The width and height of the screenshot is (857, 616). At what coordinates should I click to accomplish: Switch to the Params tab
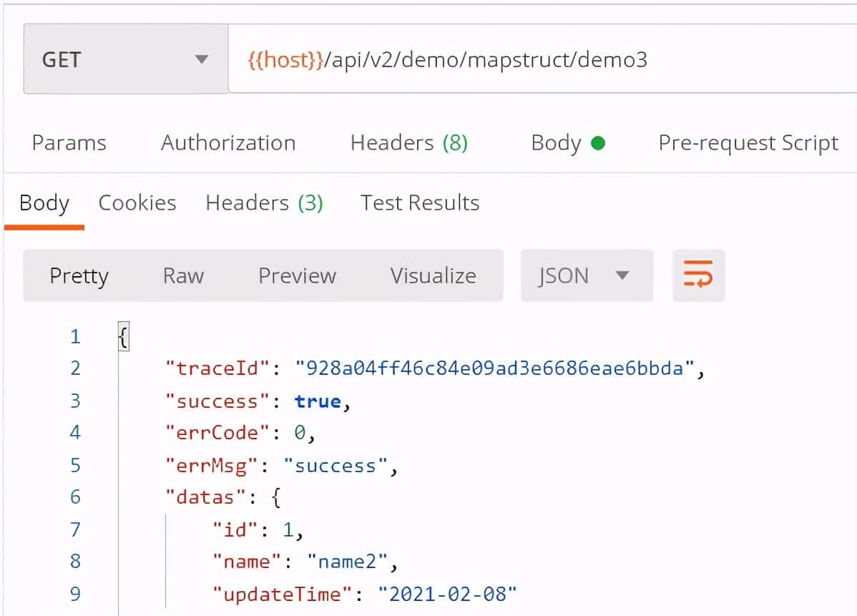[x=69, y=143]
